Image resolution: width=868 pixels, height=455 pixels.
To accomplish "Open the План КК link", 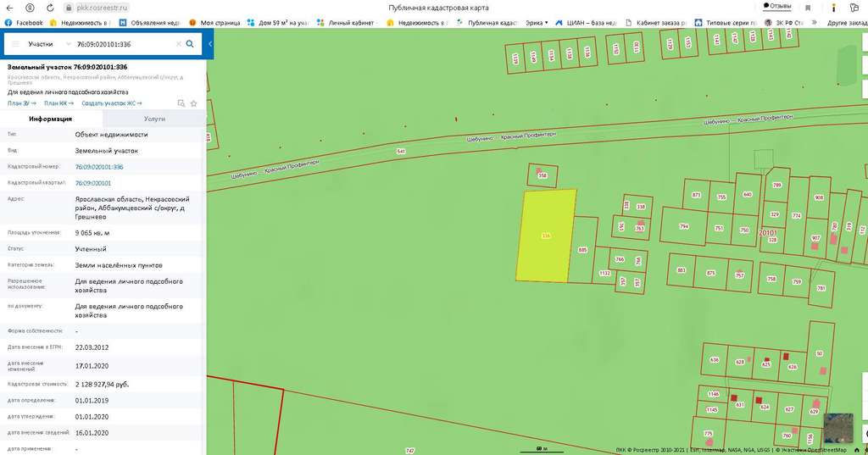I will (x=58, y=103).
